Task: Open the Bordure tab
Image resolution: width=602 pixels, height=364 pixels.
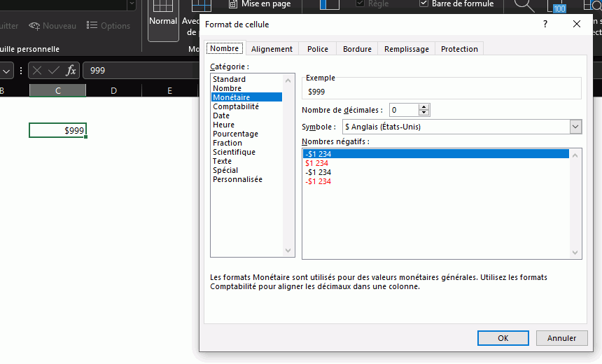Action: (357, 49)
